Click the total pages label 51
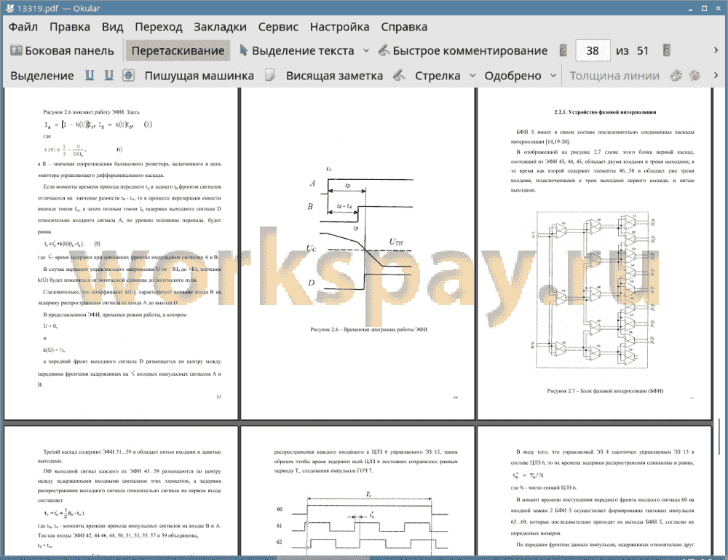Screen dimensions: 728x560 pyautogui.click(x=643, y=51)
